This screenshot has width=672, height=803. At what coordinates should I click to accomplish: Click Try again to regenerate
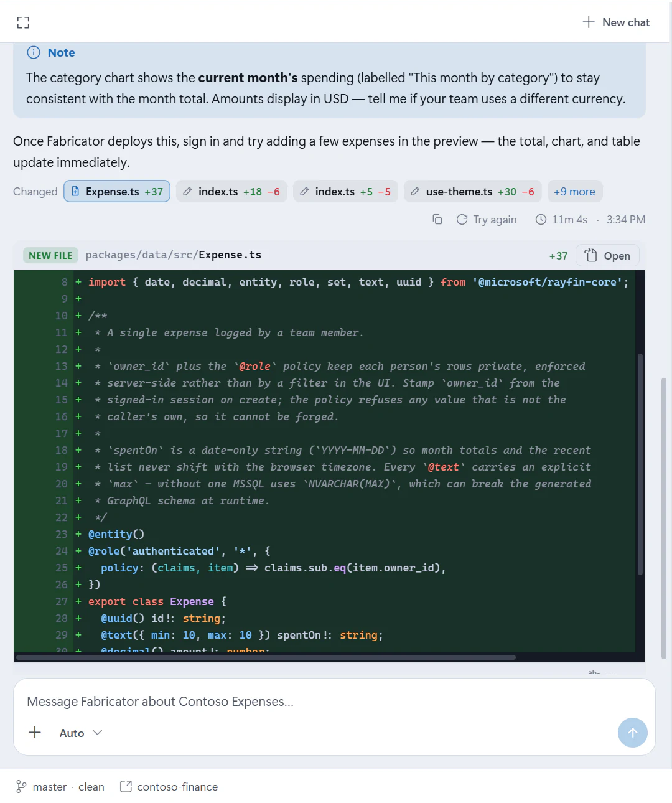pyautogui.click(x=487, y=220)
